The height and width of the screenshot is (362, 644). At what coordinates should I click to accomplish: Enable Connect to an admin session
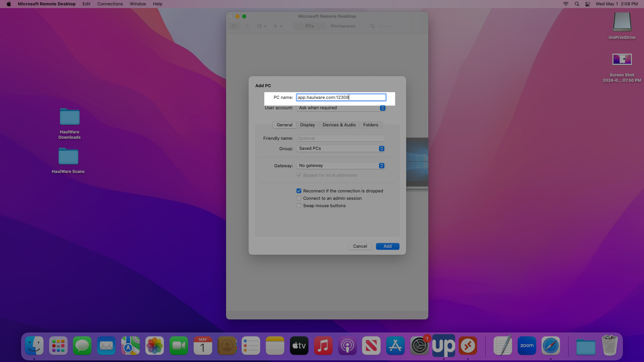tap(299, 198)
